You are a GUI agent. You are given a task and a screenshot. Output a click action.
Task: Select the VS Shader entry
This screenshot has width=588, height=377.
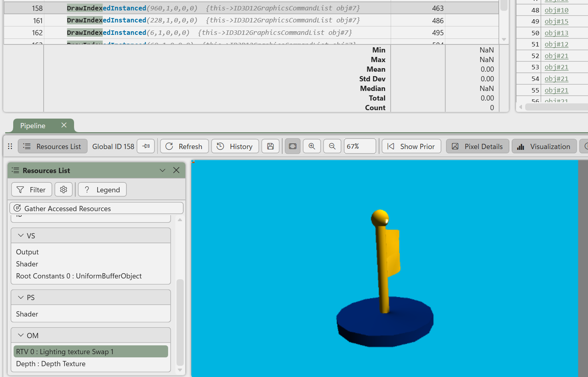point(27,264)
